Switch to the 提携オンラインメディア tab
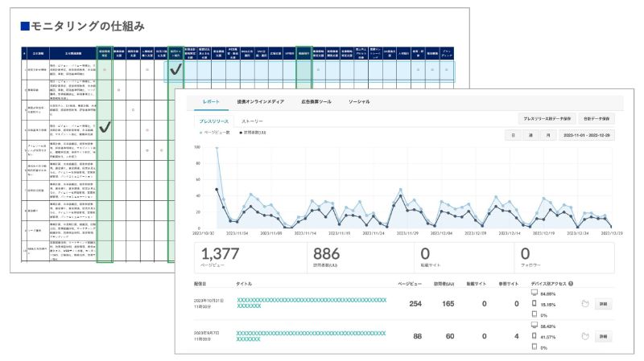Viewport: 644px width, 361px height. (x=260, y=102)
